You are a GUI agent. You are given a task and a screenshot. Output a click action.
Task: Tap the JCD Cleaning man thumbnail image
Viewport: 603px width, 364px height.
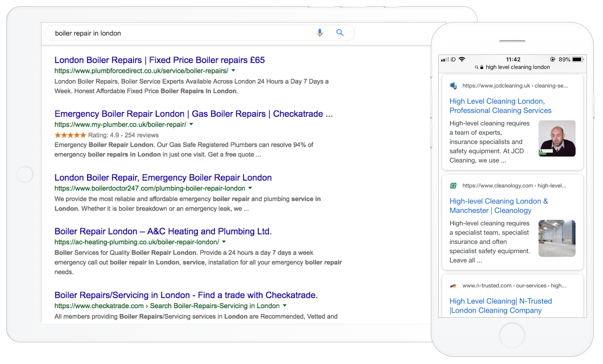(x=557, y=139)
